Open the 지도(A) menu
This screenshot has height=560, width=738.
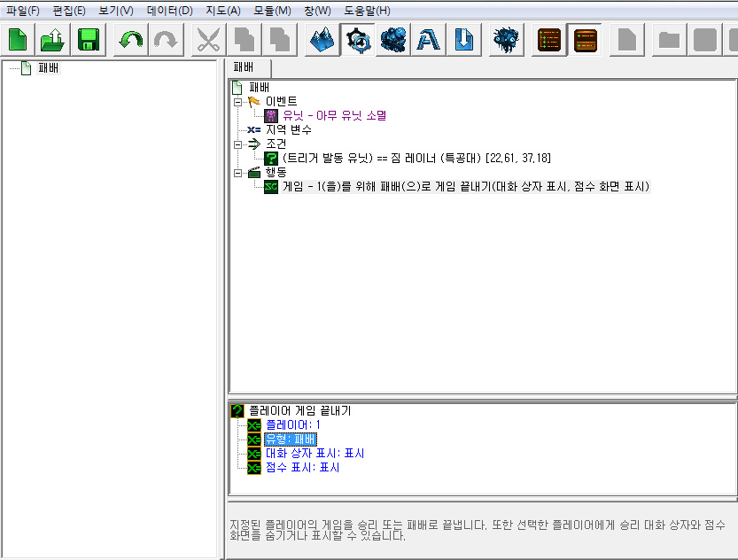coord(223,11)
